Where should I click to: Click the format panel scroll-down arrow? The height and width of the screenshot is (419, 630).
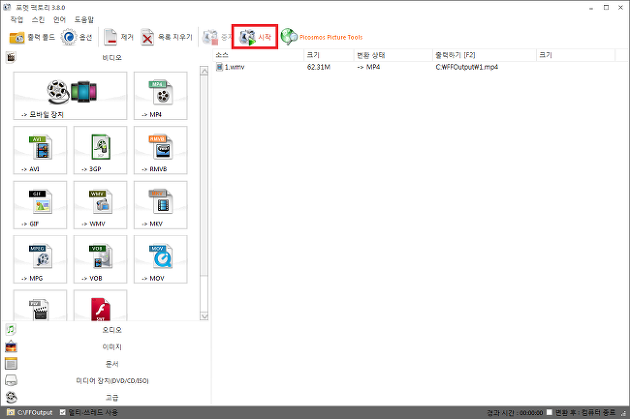(x=204, y=316)
